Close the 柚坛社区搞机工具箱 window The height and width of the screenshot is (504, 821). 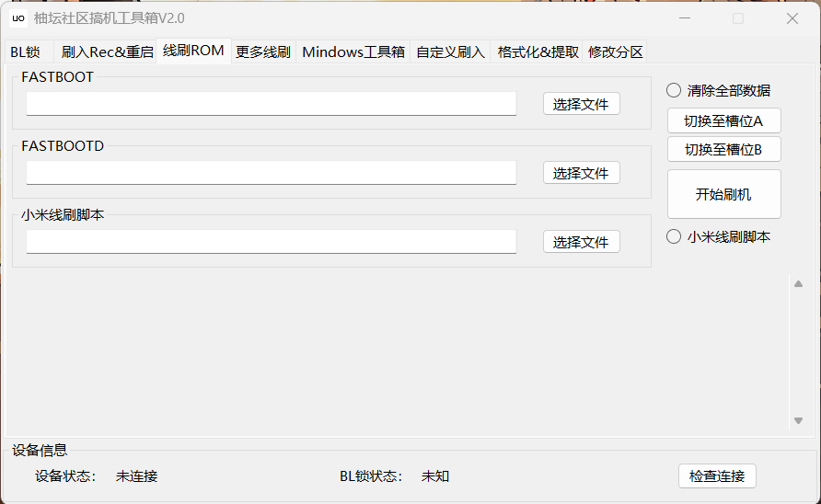pyautogui.click(x=792, y=18)
